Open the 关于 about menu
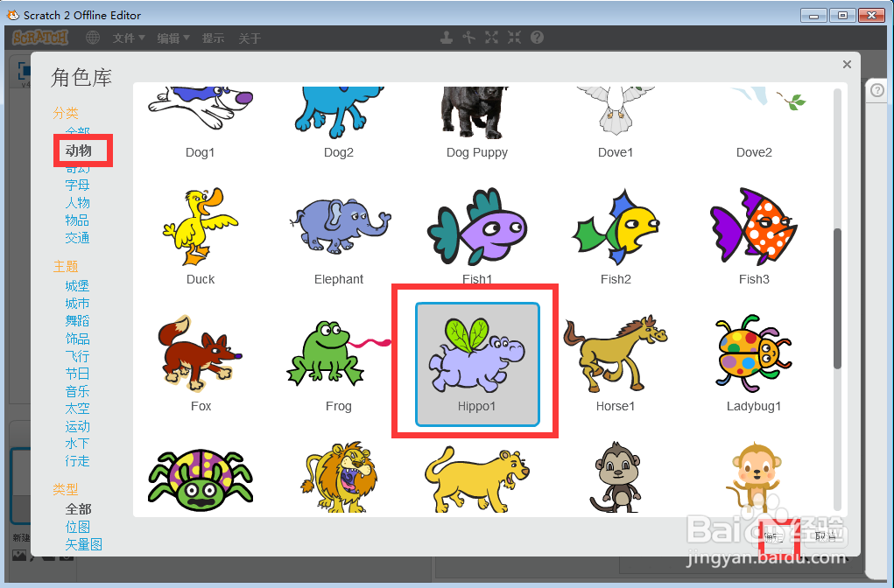The height and width of the screenshot is (588, 894). click(250, 38)
